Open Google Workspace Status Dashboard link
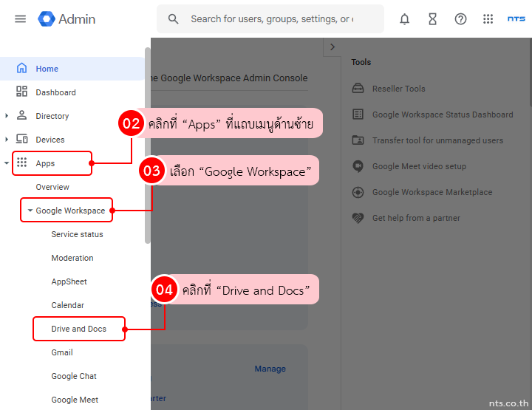The image size is (532, 410). [442, 115]
